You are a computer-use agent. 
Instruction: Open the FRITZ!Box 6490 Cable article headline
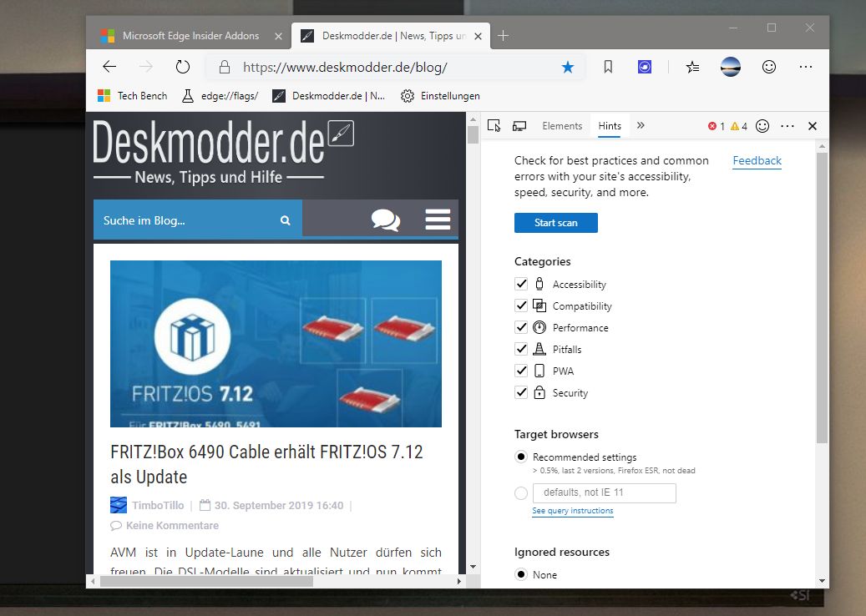pos(266,464)
